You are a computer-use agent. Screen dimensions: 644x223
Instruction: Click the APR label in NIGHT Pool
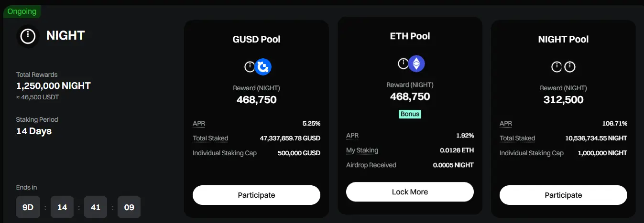coord(505,124)
